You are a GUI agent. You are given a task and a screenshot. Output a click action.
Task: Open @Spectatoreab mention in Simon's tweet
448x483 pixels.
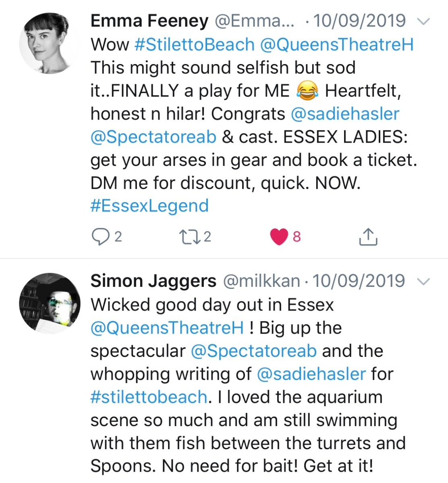[254, 351]
